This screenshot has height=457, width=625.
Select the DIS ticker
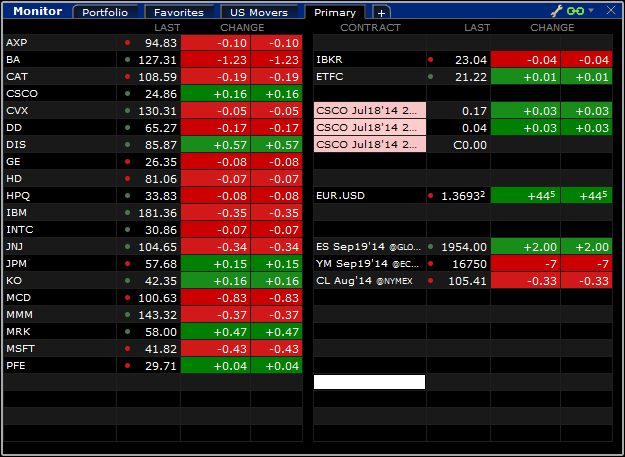(16, 144)
